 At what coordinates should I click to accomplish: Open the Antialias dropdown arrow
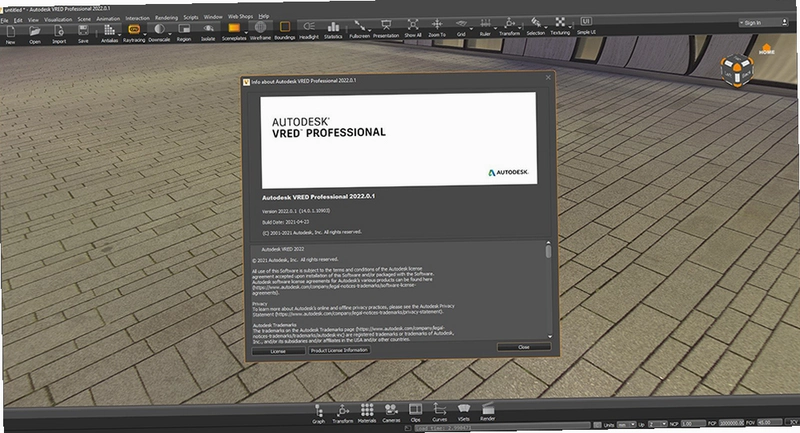click(120, 35)
